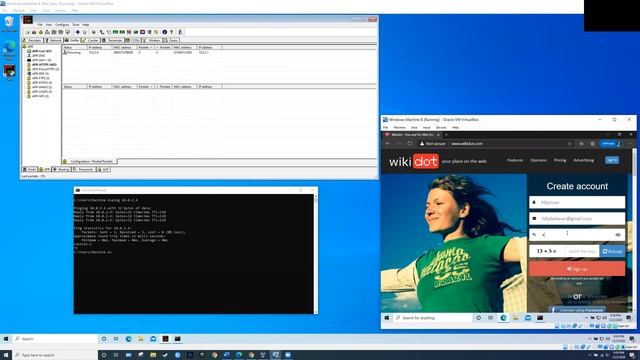
Task: Click browser back arrow in Machine B
Action: (x=388, y=144)
